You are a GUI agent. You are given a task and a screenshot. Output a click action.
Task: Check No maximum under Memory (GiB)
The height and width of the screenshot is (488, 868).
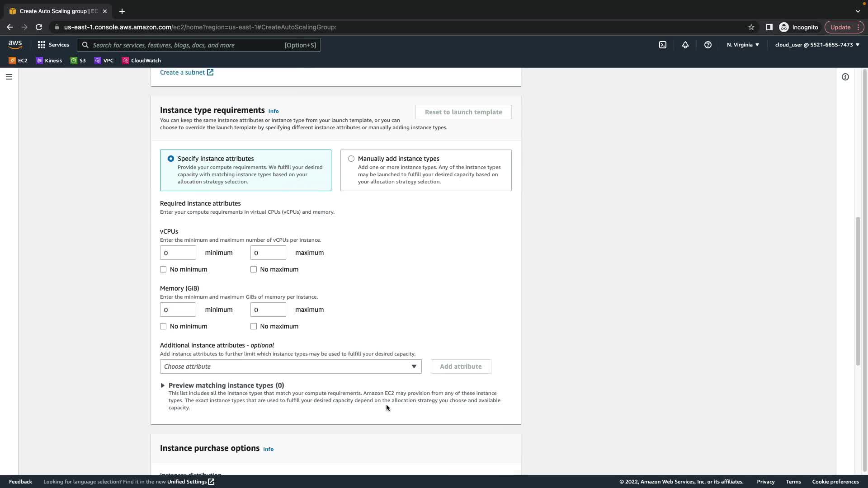click(x=254, y=326)
